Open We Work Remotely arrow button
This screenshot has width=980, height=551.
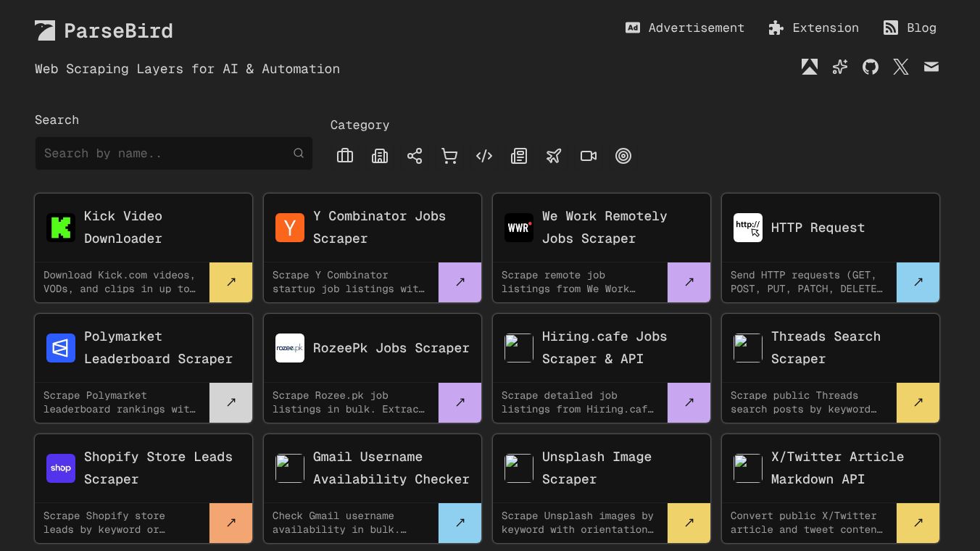[689, 282]
